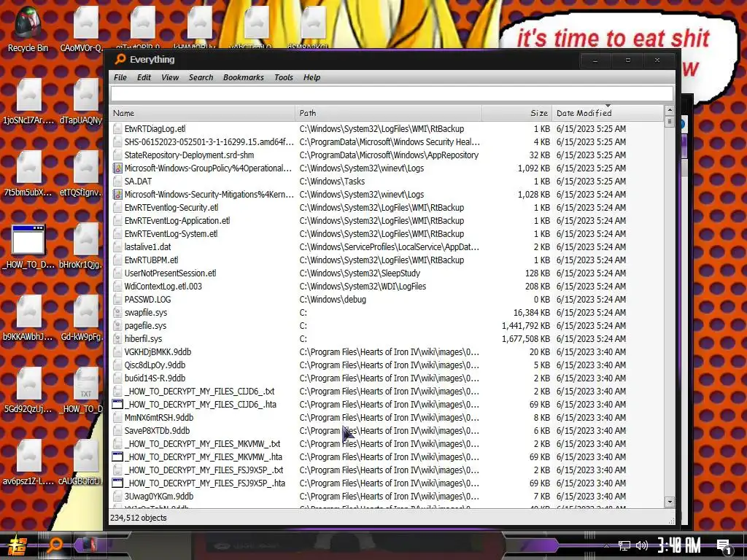The height and width of the screenshot is (560, 747).
Task: Sort results by Path column header
Action: point(388,113)
